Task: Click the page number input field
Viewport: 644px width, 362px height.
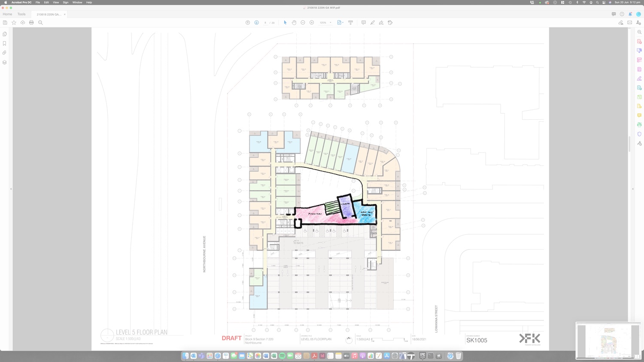Action: click(x=265, y=23)
